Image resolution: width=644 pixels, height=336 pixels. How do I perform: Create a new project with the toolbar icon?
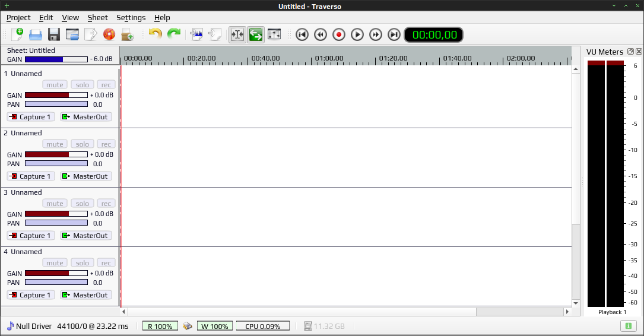click(17, 34)
